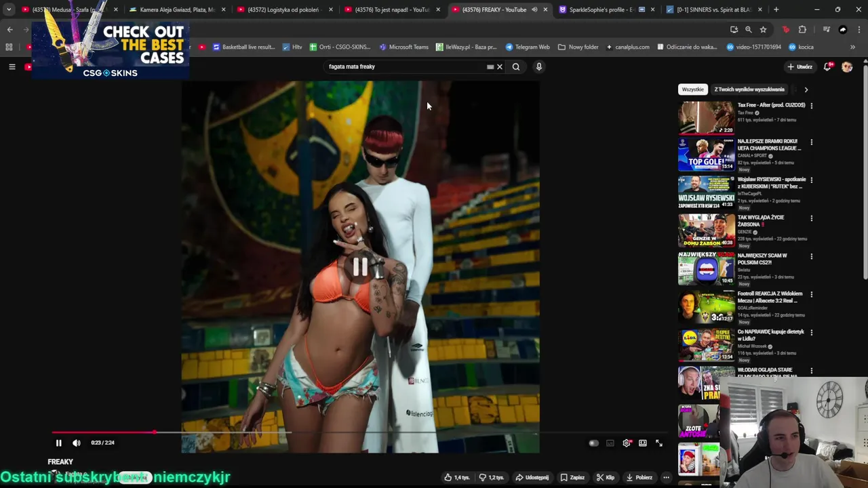Start voice search with microphone icon
This screenshot has height=488, width=868.
(x=539, y=66)
